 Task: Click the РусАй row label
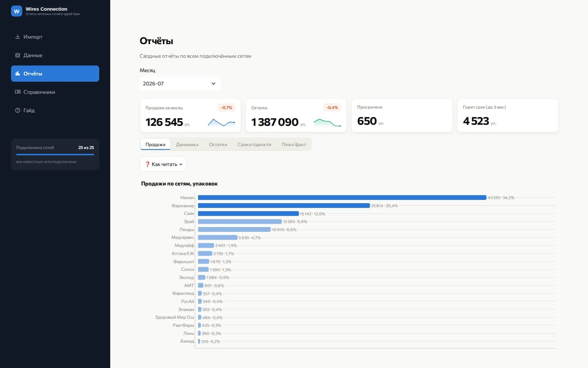[187, 301]
